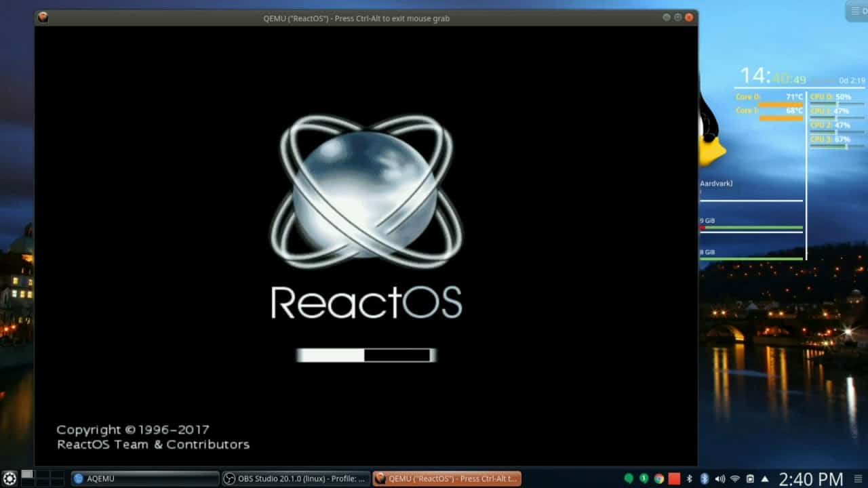The height and width of the screenshot is (488, 868).
Task: Click the QEMU window title text
Action: pos(356,18)
